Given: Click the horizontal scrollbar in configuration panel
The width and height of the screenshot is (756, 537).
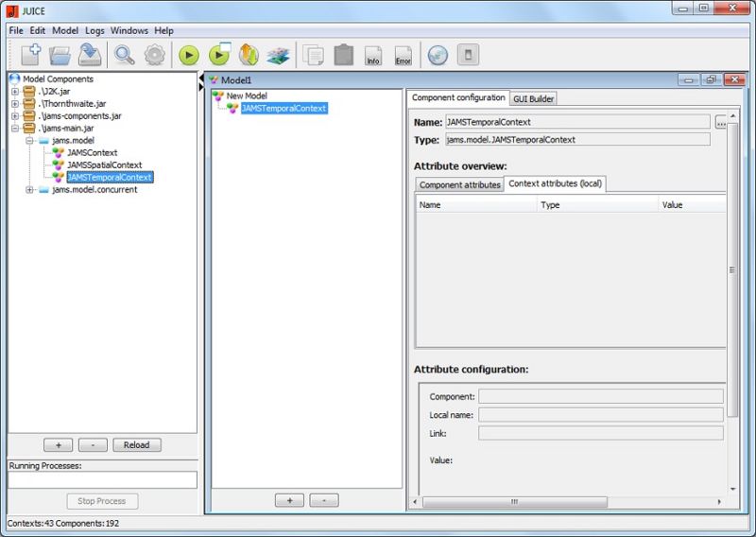Looking at the screenshot, I should [515, 502].
